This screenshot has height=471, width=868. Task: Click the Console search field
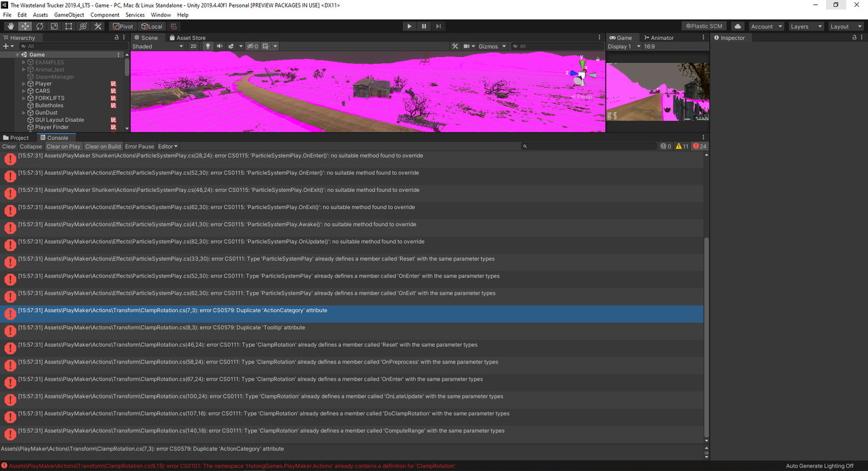click(589, 147)
